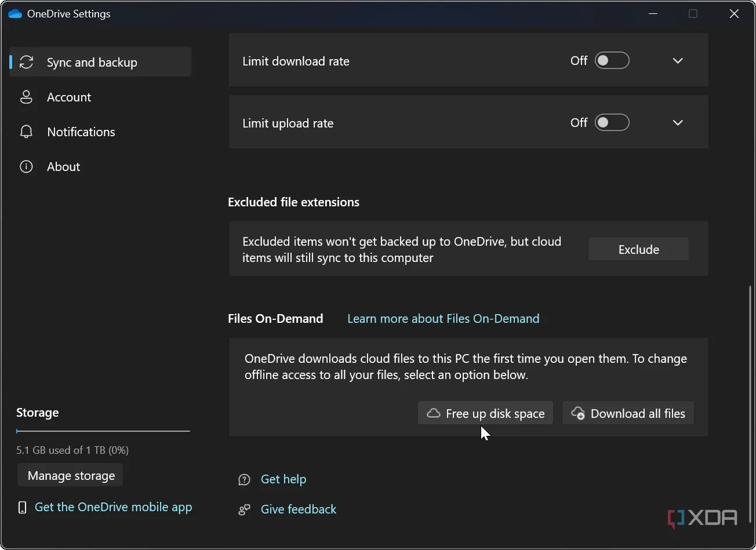Viewport: 756px width, 550px height.
Task: Click the Notifications bell icon
Action: tap(26, 132)
